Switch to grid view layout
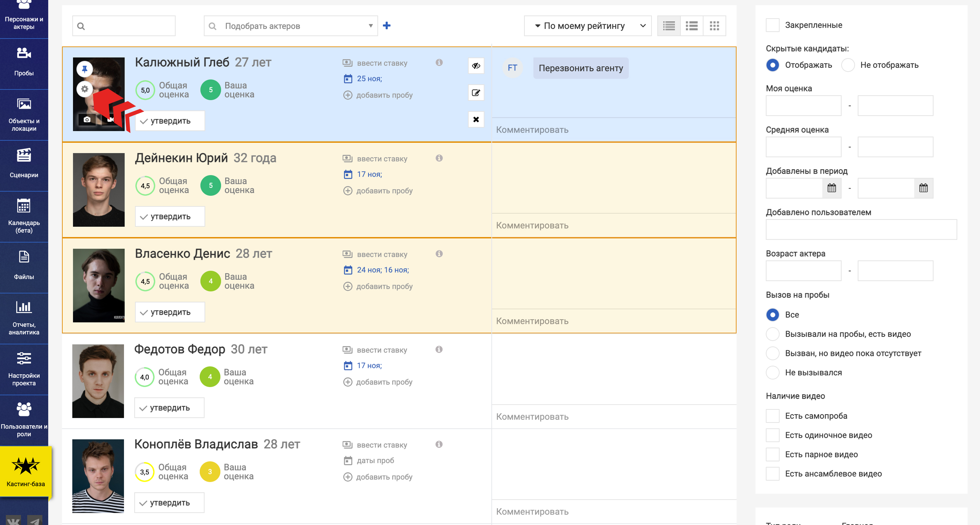980x525 pixels. [x=714, y=26]
